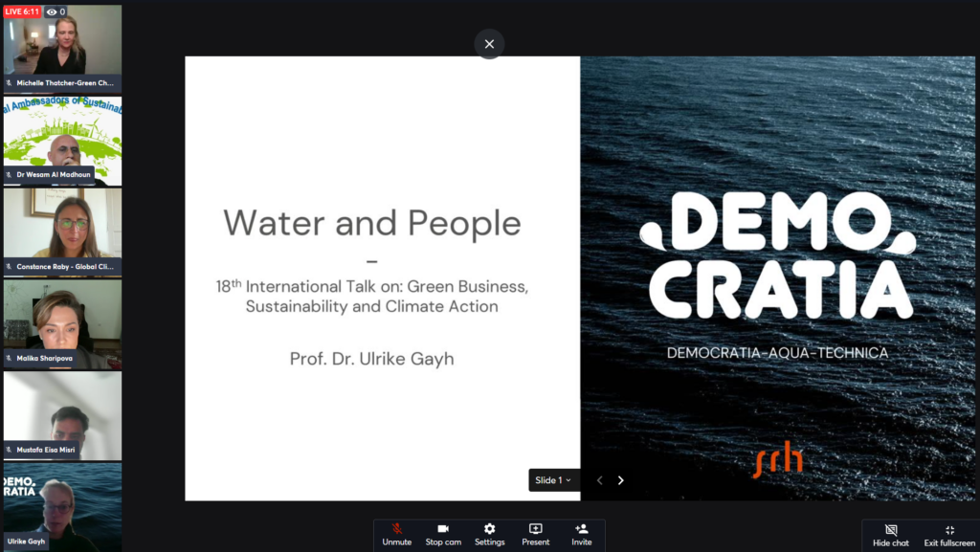The image size is (980, 552).
Task: Open the Slide 1 dropdown
Action: point(553,480)
